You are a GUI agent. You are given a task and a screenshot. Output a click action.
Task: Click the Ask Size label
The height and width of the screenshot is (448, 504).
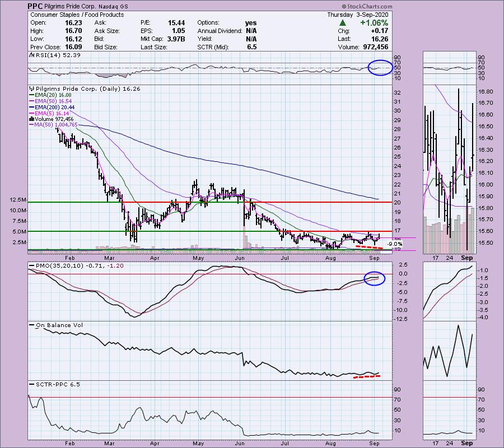107,31
